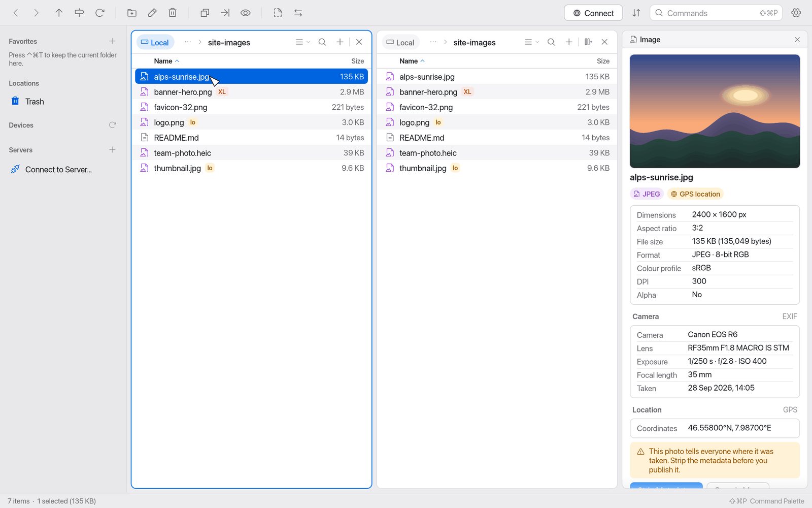
Task: Expand the path ellipsis in right pane
Action: click(x=433, y=42)
